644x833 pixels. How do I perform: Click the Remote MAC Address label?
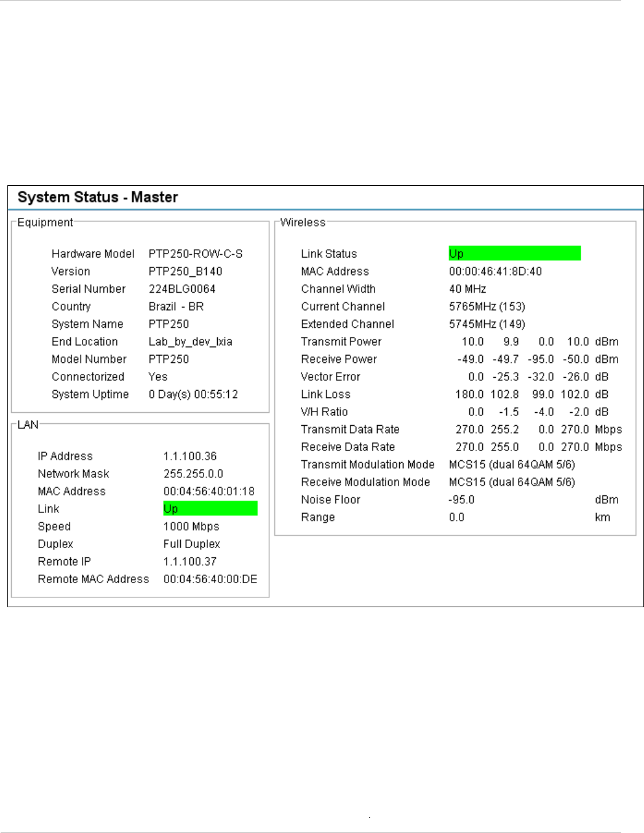pos(93,579)
